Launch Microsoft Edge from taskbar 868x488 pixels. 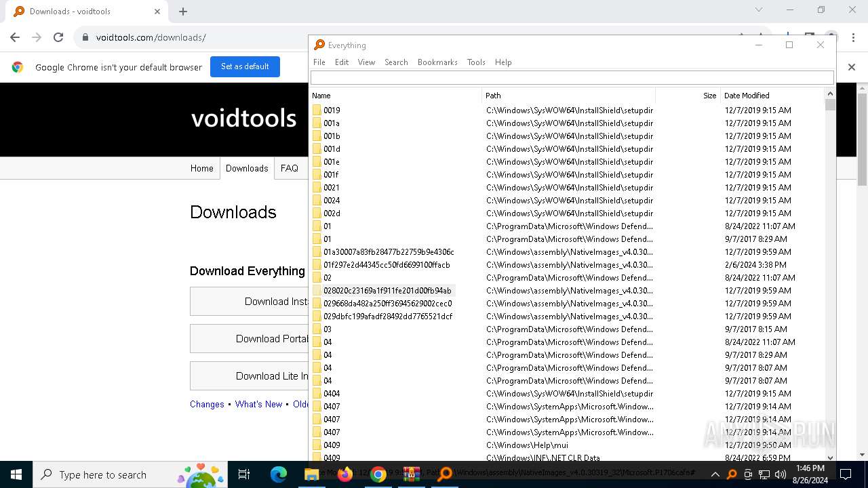(x=279, y=474)
